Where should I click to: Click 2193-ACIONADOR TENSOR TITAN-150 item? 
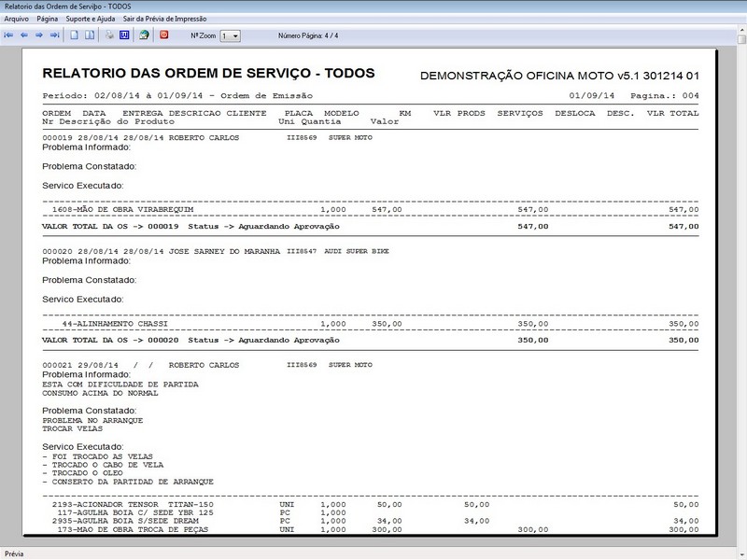(x=133, y=504)
